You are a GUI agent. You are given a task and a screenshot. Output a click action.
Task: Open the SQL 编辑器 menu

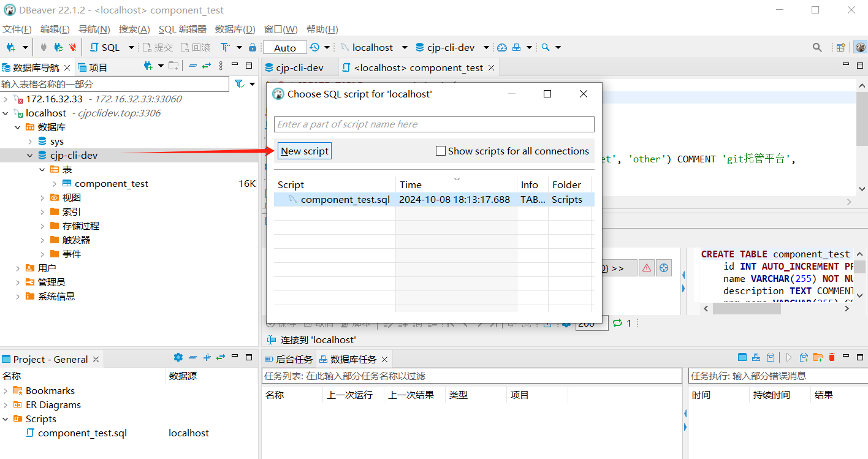coord(183,29)
